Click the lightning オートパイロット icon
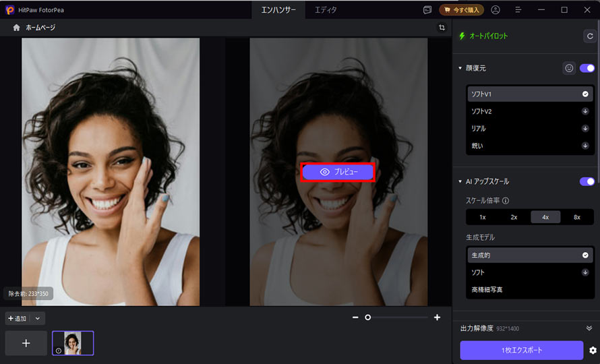Image resolution: width=600 pixels, height=364 pixels. click(x=462, y=36)
